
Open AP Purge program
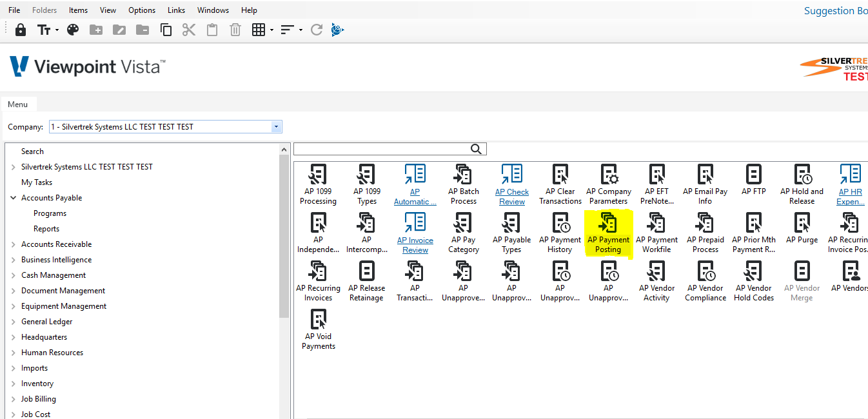pos(802,228)
